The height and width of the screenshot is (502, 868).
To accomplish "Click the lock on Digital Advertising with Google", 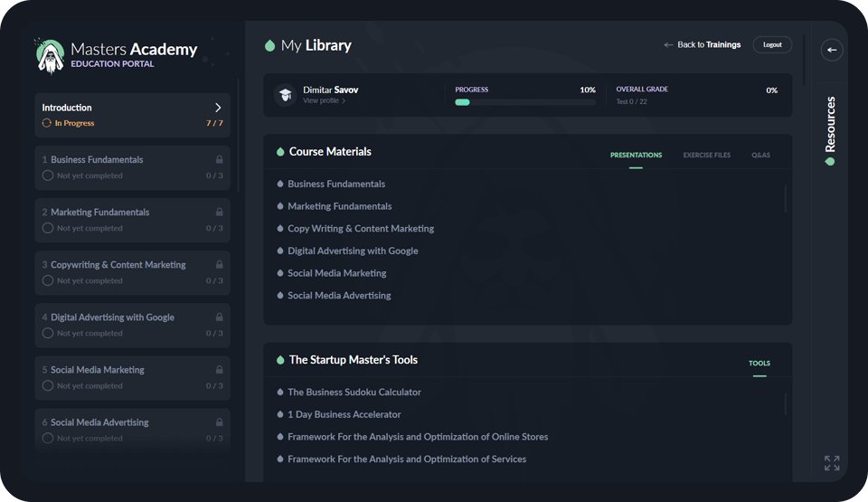I will (x=219, y=317).
